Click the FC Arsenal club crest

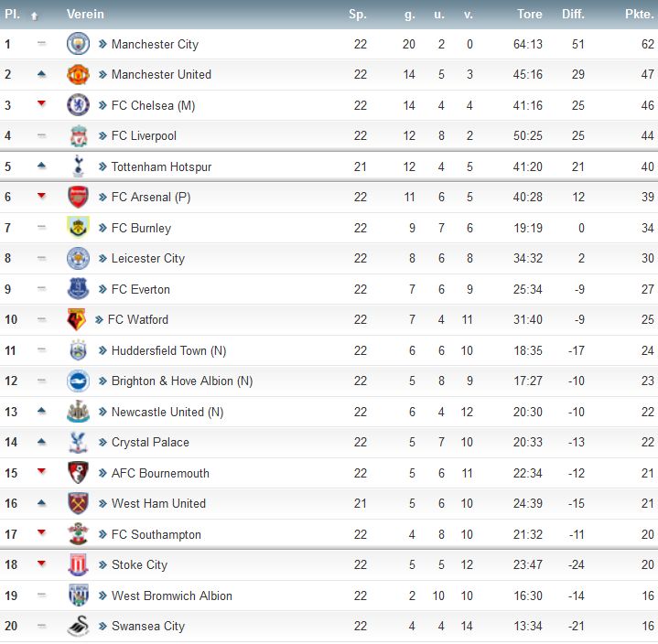(x=78, y=197)
